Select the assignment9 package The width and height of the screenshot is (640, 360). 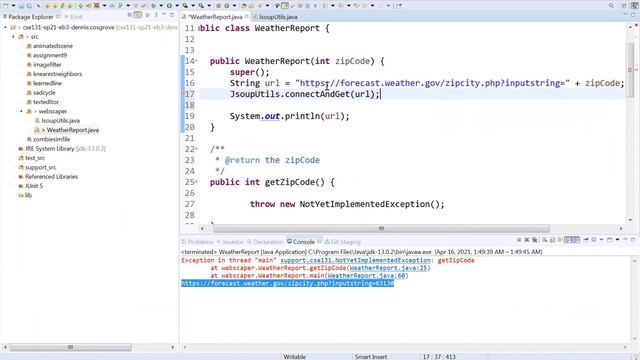(47, 55)
